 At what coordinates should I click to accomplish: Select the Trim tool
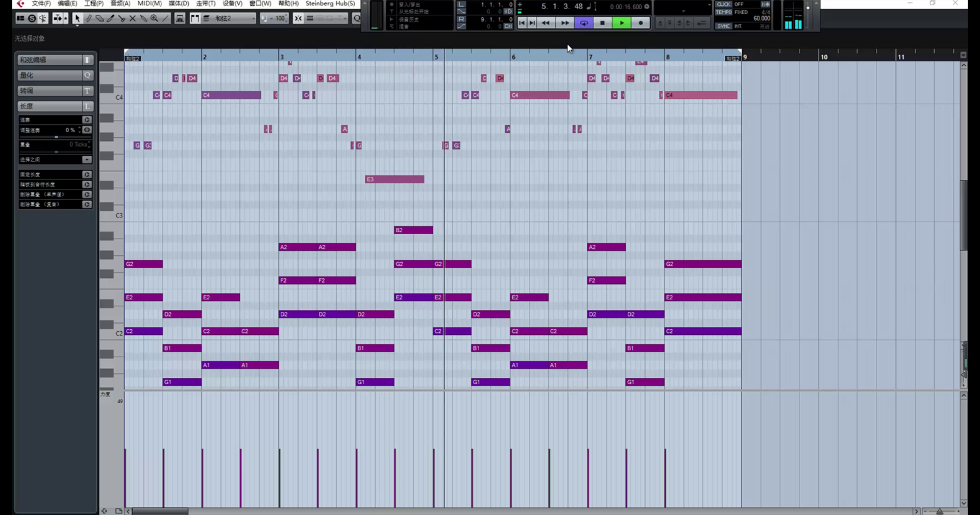[111, 18]
